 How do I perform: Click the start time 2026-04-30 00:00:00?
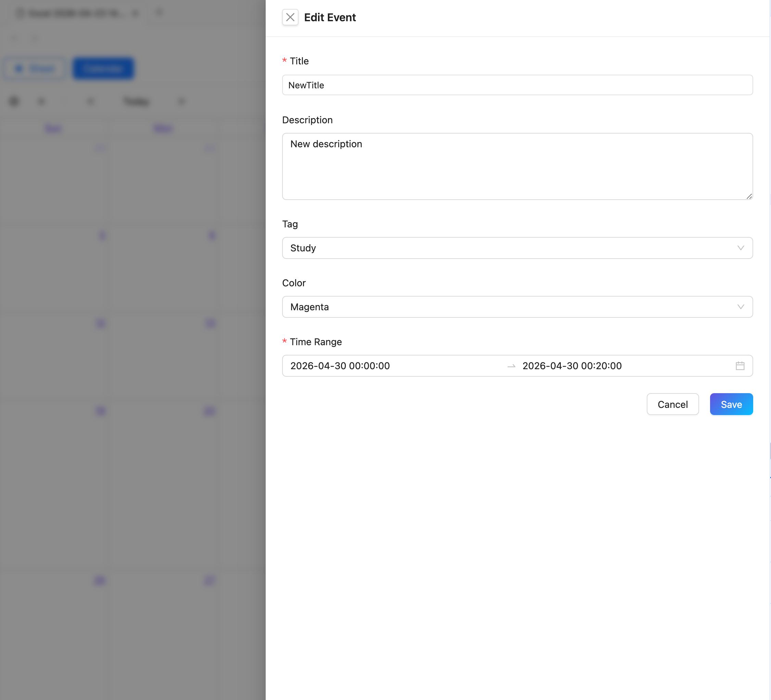[340, 366]
